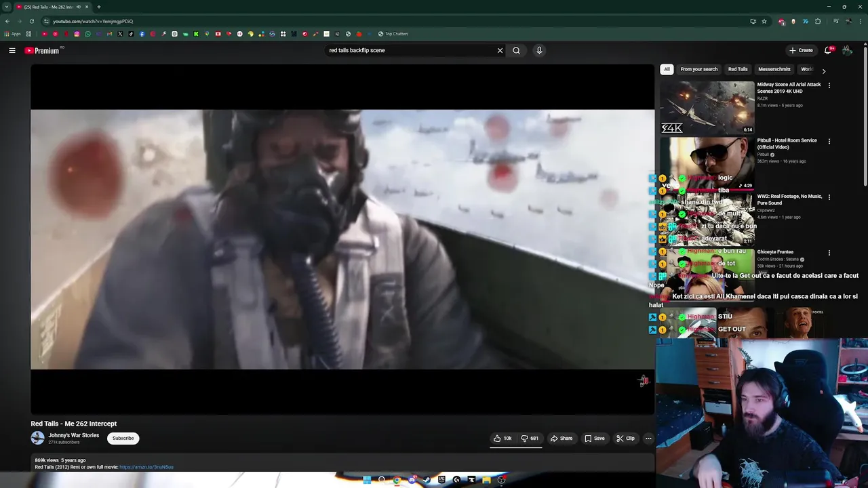Image resolution: width=868 pixels, height=488 pixels.
Task: Install or cast using the screen icon in address bar
Action: click(753, 21)
